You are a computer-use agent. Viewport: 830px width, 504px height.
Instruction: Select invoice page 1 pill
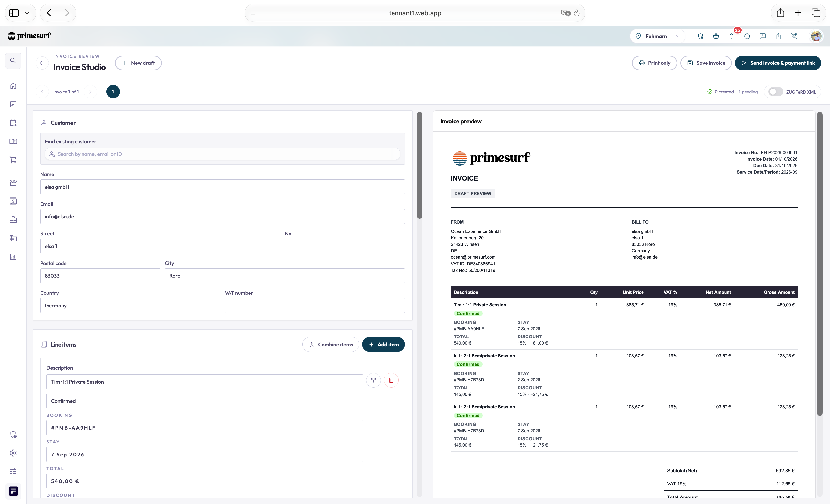click(113, 92)
